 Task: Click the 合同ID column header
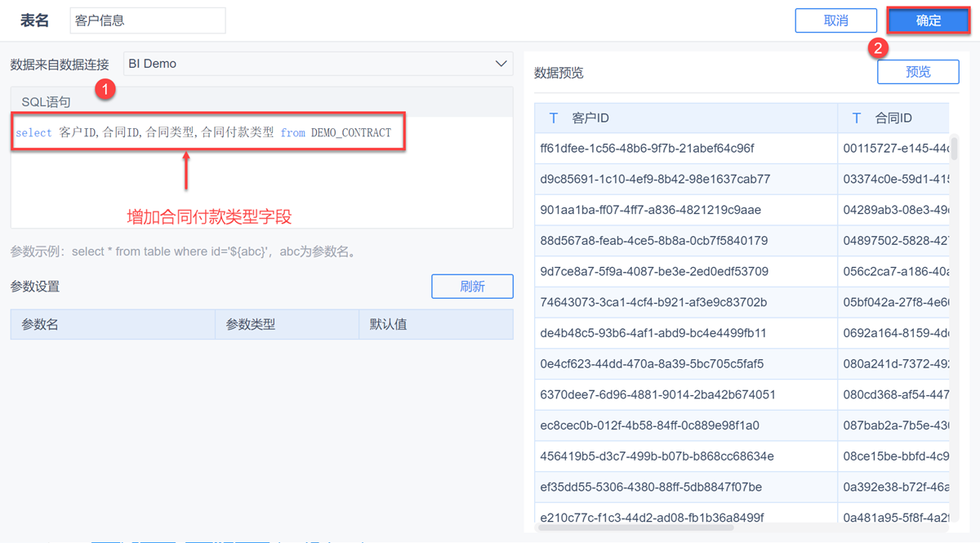coord(893,118)
